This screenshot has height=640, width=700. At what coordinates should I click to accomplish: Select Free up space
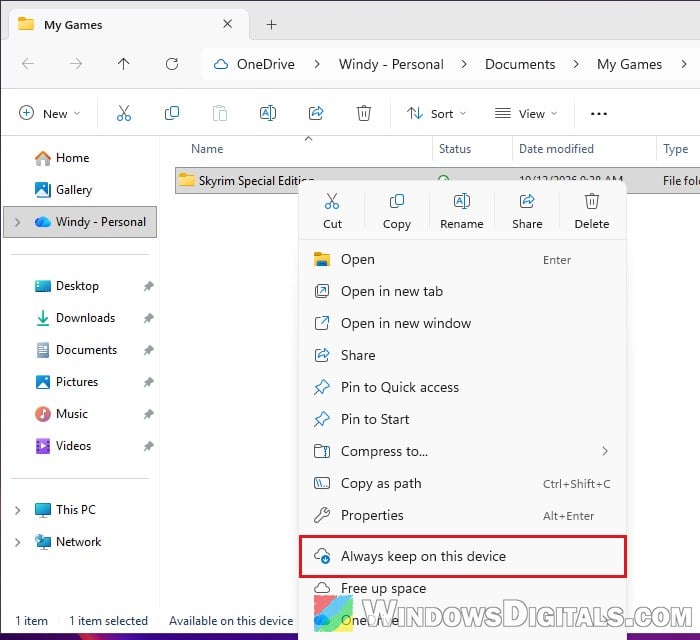pos(462,588)
